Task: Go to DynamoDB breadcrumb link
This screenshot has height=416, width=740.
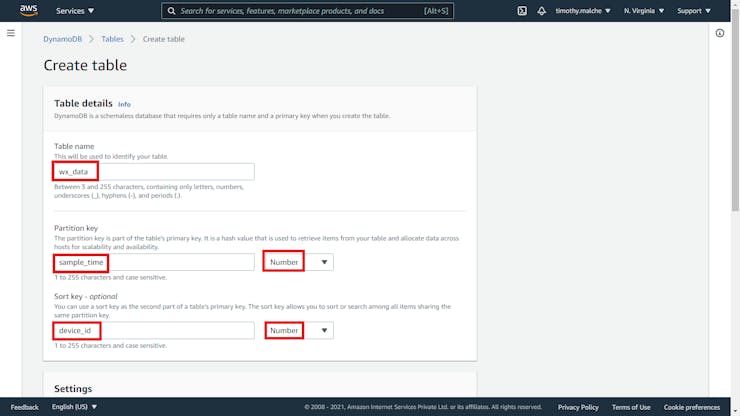Action: (62, 39)
